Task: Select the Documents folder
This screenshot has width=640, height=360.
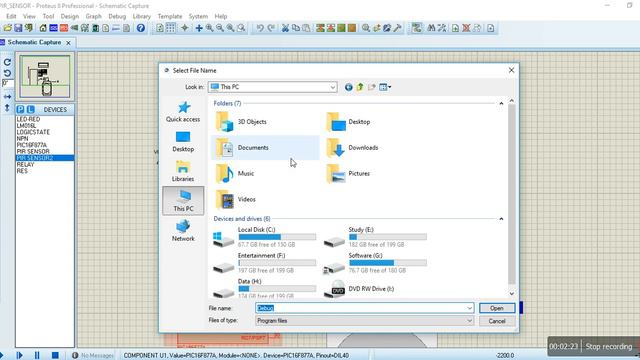Action: pyautogui.click(x=265, y=148)
